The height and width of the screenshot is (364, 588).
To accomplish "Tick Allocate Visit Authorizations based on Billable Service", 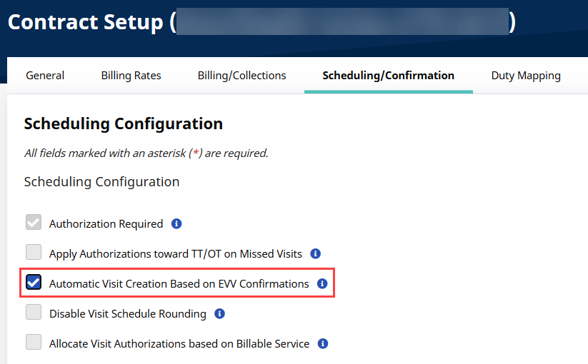I will [x=34, y=343].
